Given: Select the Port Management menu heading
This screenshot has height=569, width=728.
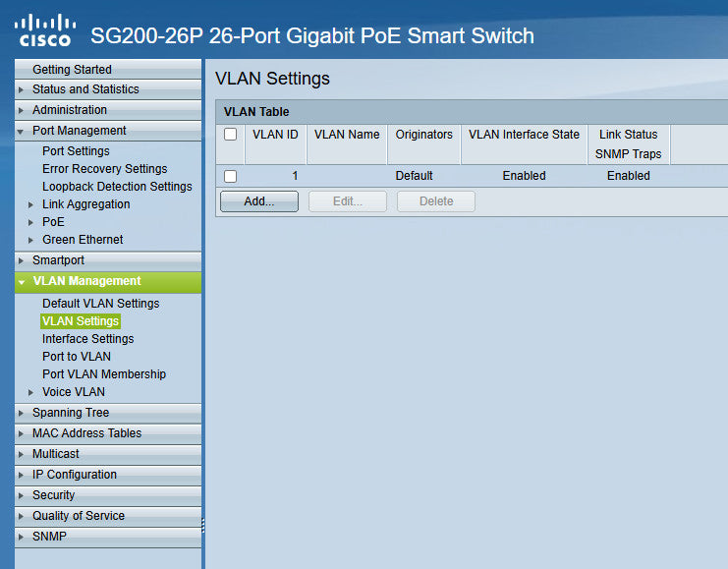Looking at the screenshot, I should click(79, 131).
